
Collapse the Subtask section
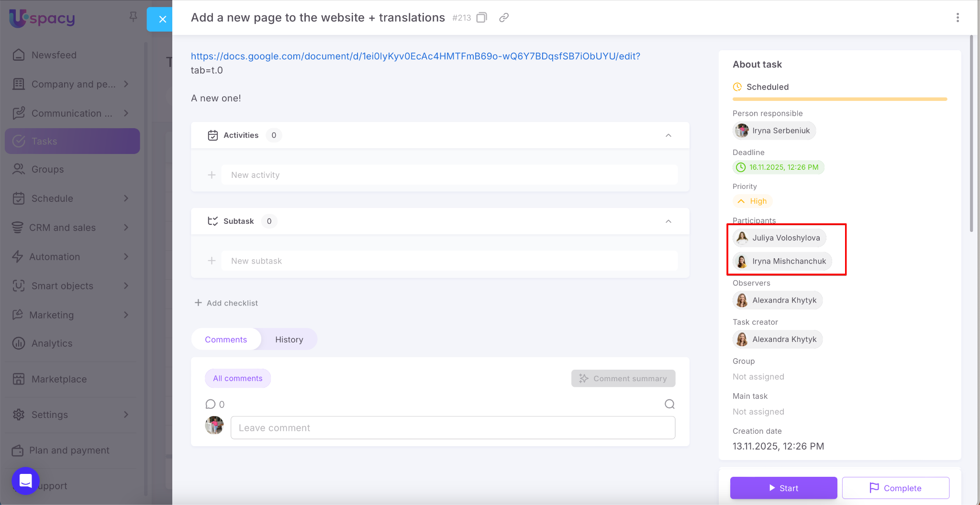click(x=668, y=221)
